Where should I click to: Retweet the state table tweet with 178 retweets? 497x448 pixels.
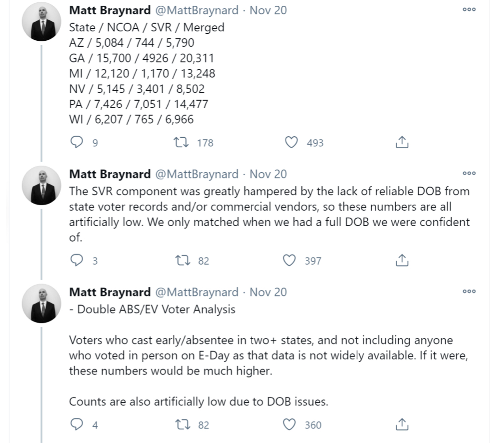click(x=181, y=142)
